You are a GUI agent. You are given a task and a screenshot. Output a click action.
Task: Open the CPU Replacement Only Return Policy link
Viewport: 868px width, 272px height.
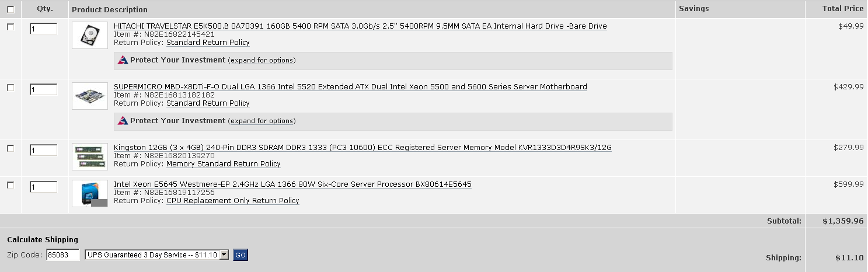click(x=233, y=201)
